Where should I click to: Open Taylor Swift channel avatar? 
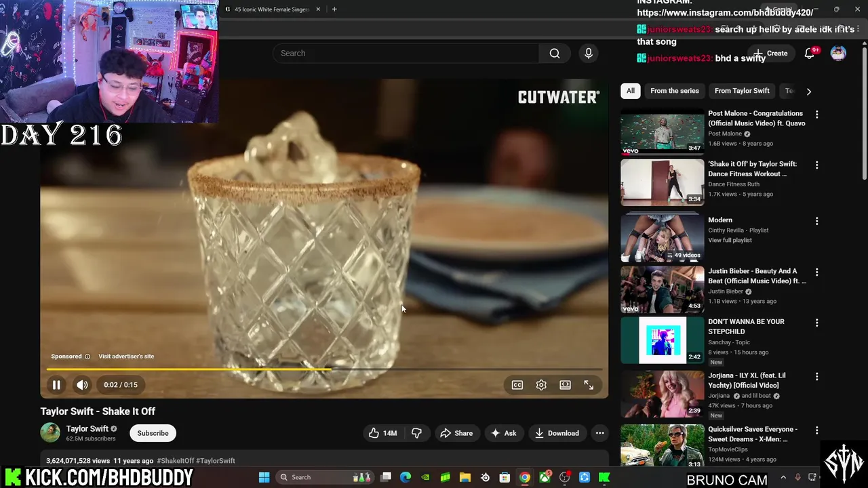50,432
